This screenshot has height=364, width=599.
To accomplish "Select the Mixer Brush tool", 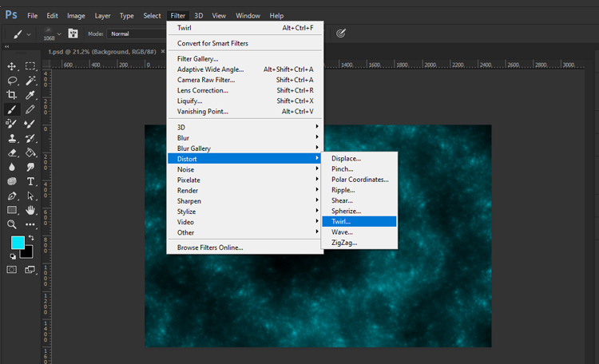I will pyautogui.click(x=30, y=124).
